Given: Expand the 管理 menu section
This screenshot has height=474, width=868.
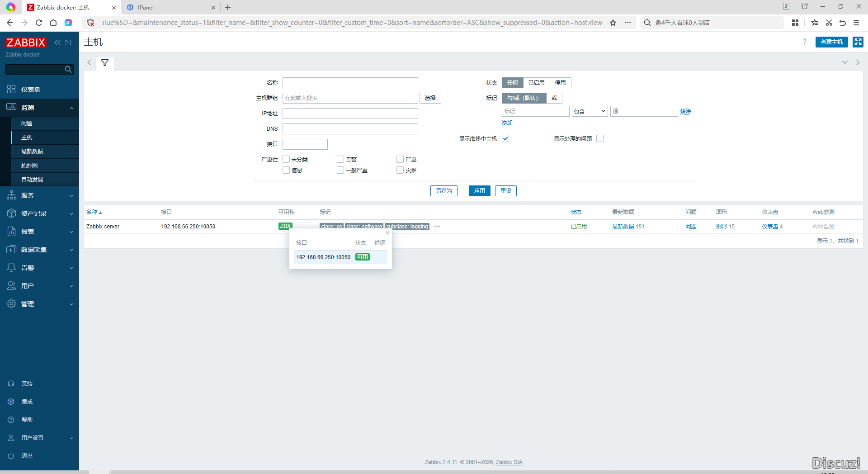Looking at the screenshot, I should coord(71,304).
